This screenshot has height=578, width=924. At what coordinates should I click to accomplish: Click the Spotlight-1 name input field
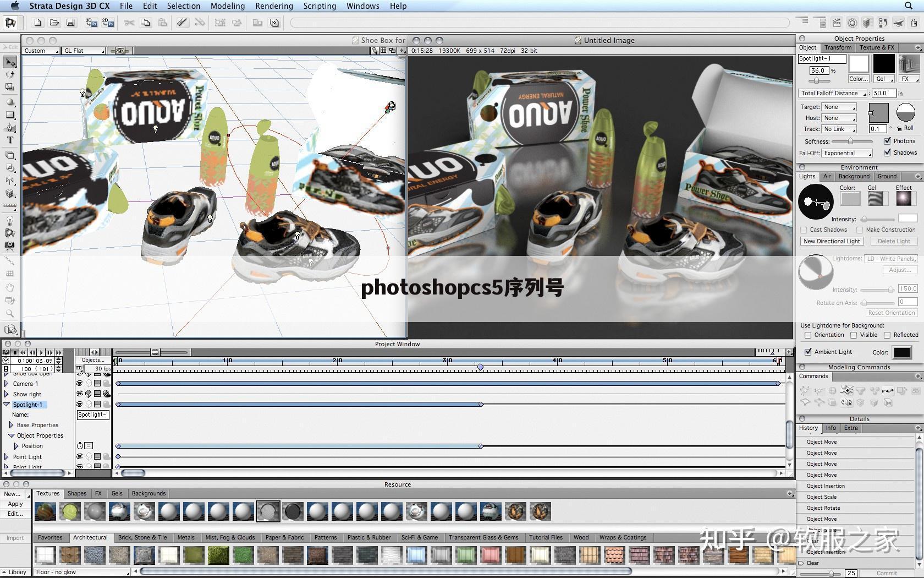coord(822,58)
